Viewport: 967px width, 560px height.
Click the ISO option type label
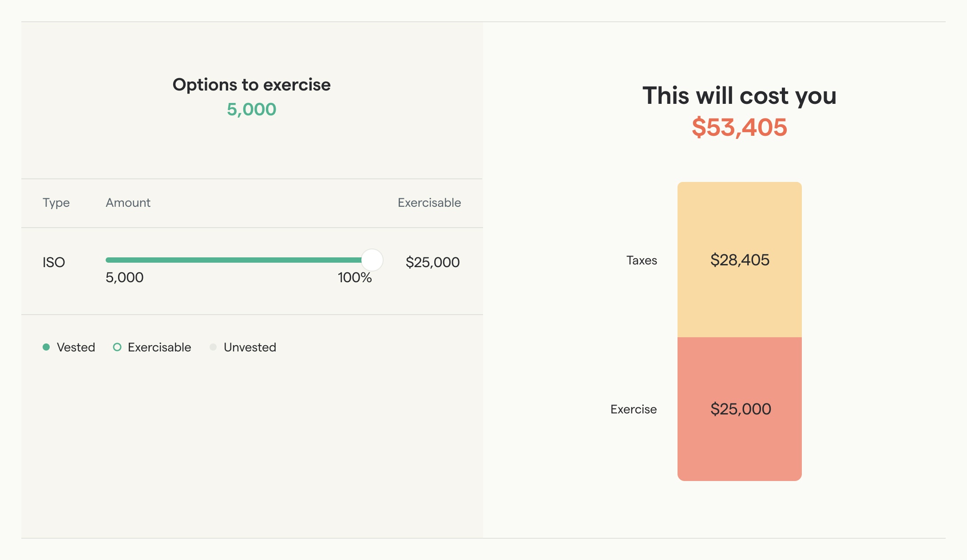tap(54, 262)
